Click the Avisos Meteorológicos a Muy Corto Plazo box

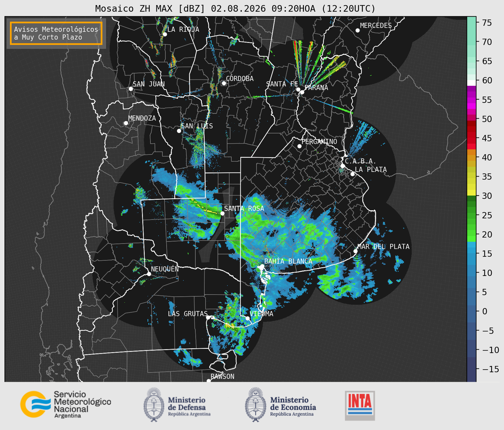(56, 33)
